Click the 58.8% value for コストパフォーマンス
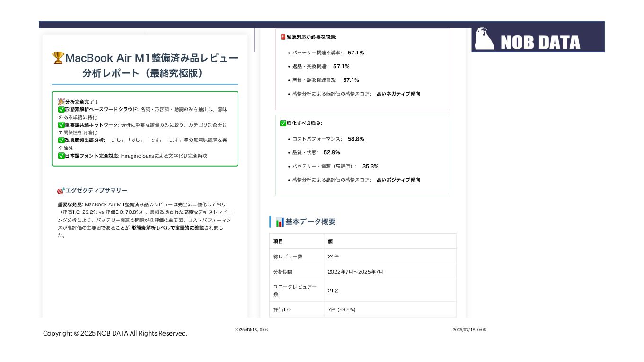This screenshot has width=644, height=362. pos(356,139)
